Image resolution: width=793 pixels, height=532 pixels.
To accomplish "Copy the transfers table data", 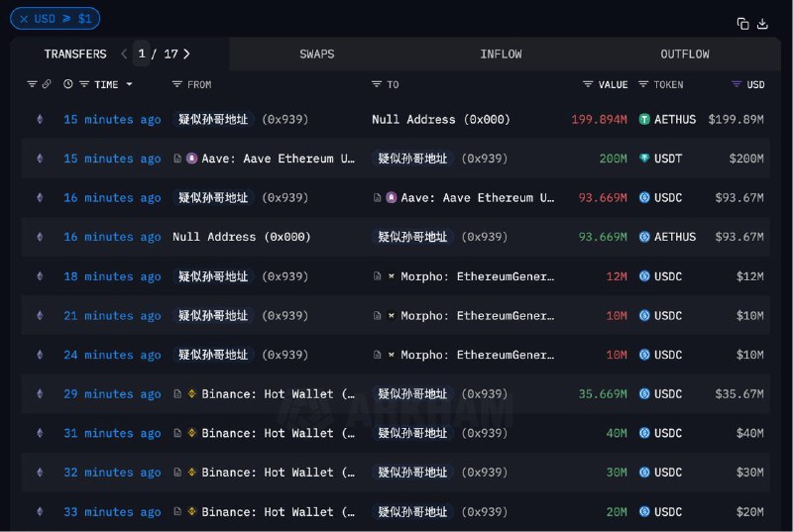I will tap(742, 23).
